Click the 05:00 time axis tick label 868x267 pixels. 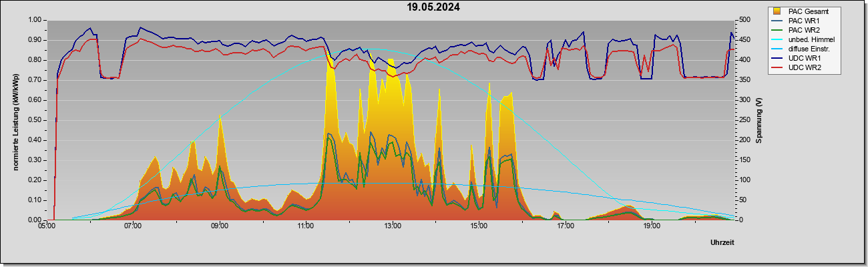[x=47, y=227]
